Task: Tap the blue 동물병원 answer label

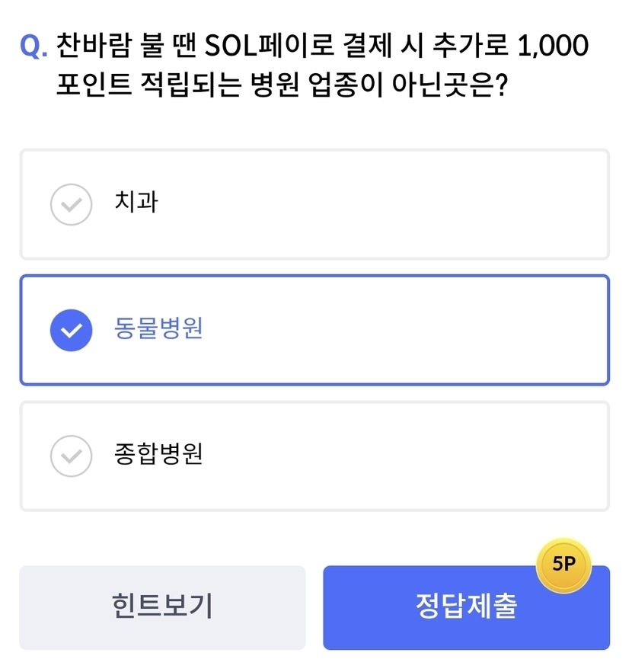Action: [x=158, y=329]
